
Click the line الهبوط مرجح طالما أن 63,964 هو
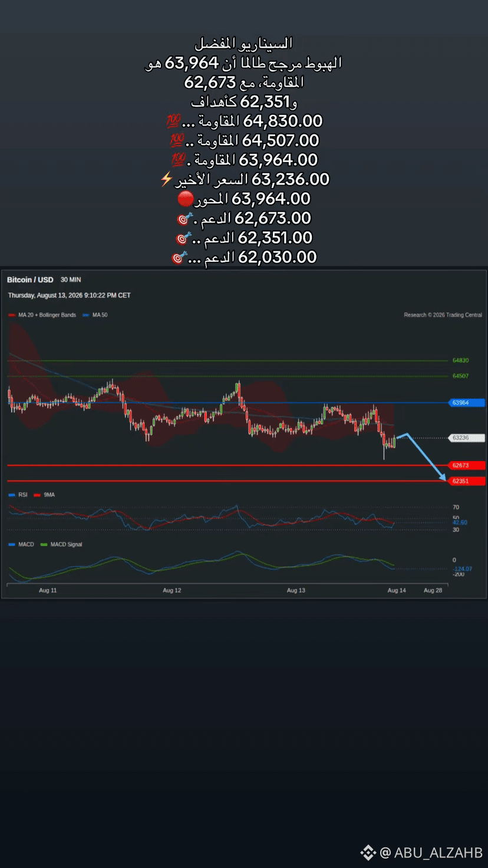pyautogui.click(x=244, y=63)
